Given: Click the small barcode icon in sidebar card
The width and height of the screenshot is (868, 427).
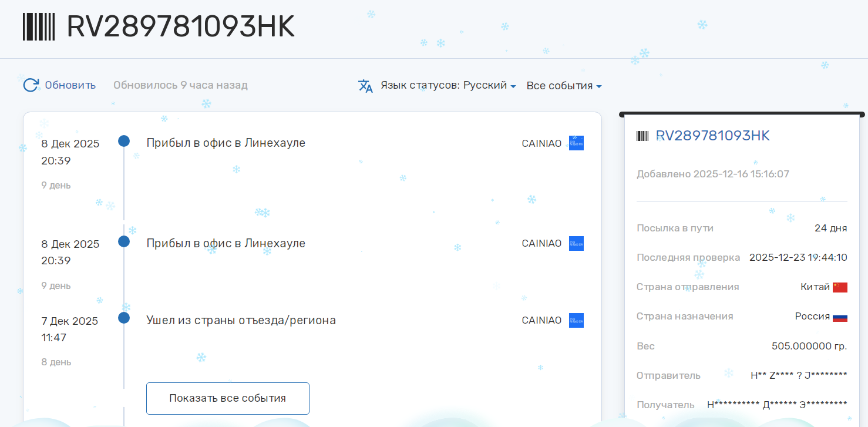Looking at the screenshot, I should tap(642, 136).
